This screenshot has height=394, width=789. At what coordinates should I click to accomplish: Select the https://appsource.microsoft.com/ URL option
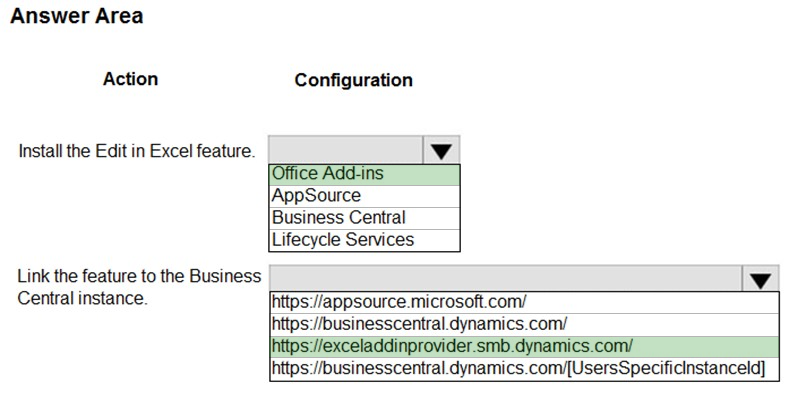pyautogui.click(x=524, y=302)
